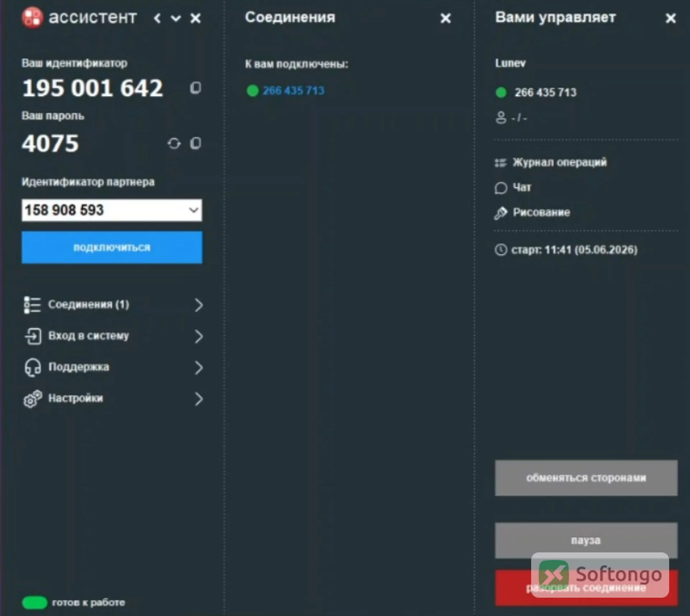
Task: Expand the chevron beside Вход в систему
Action: pyautogui.click(x=199, y=336)
